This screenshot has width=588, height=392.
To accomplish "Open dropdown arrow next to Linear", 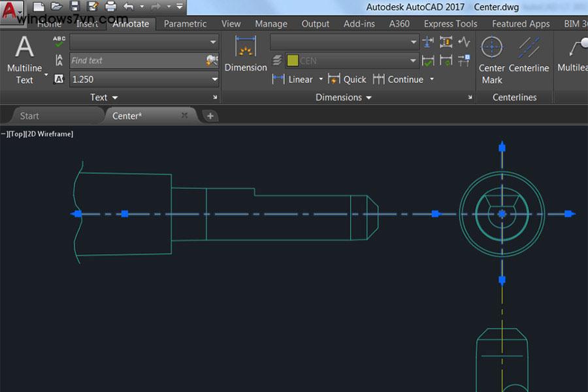I will click(x=321, y=80).
